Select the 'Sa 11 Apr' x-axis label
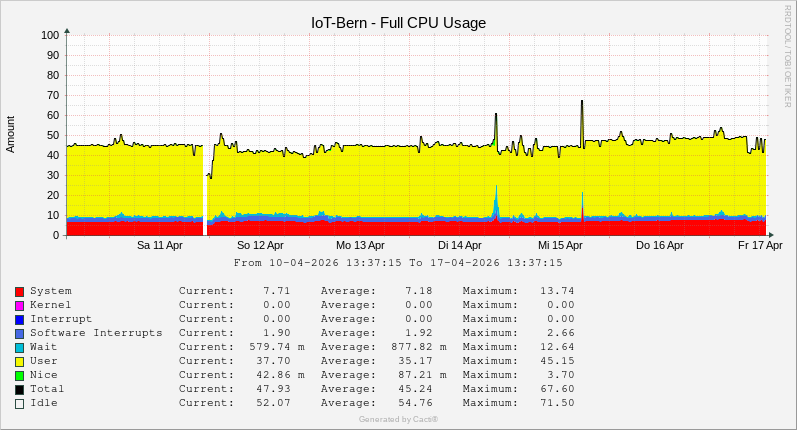The height and width of the screenshot is (430, 797). click(x=160, y=245)
